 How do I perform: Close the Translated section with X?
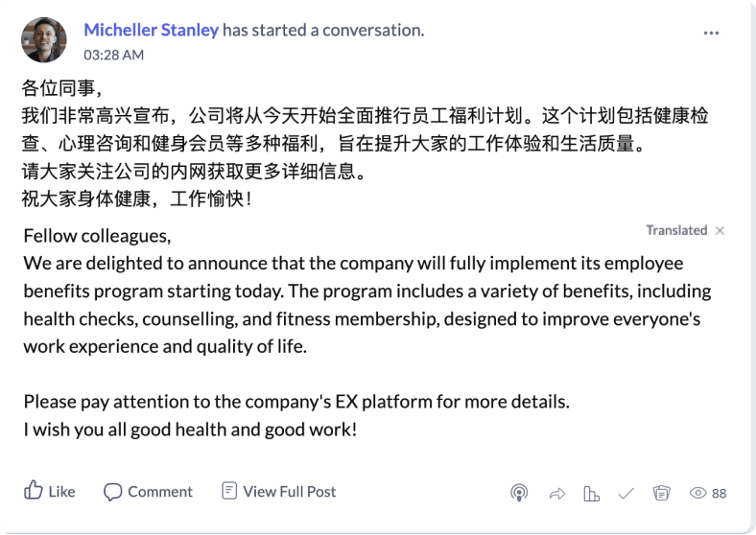(721, 230)
